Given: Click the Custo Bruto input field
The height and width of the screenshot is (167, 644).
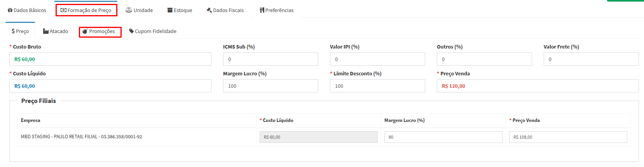Looking at the screenshot, I should pos(110,59).
